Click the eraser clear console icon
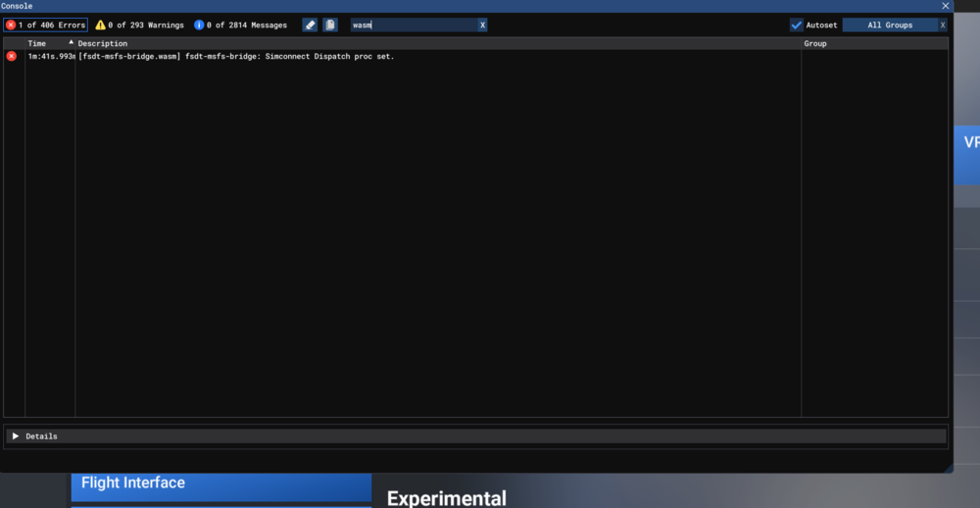 [310, 25]
